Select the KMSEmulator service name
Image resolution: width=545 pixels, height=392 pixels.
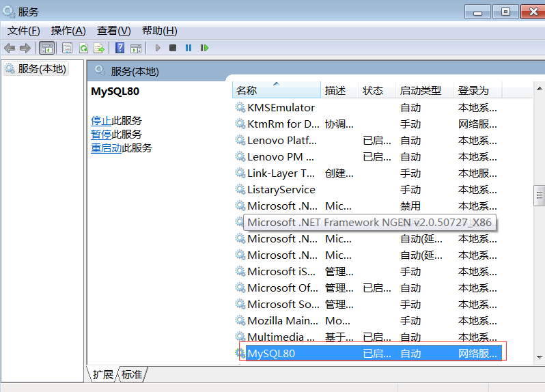(281, 108)
